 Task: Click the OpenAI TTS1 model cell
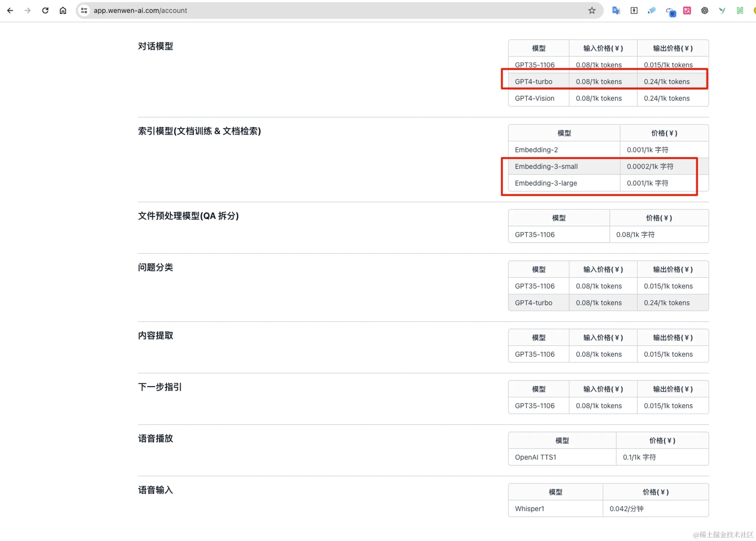coord(562,457)
